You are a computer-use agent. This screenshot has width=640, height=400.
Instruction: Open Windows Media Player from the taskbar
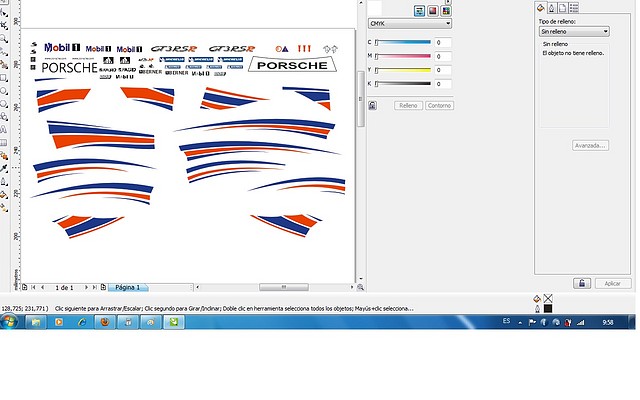tap(58, 322)
